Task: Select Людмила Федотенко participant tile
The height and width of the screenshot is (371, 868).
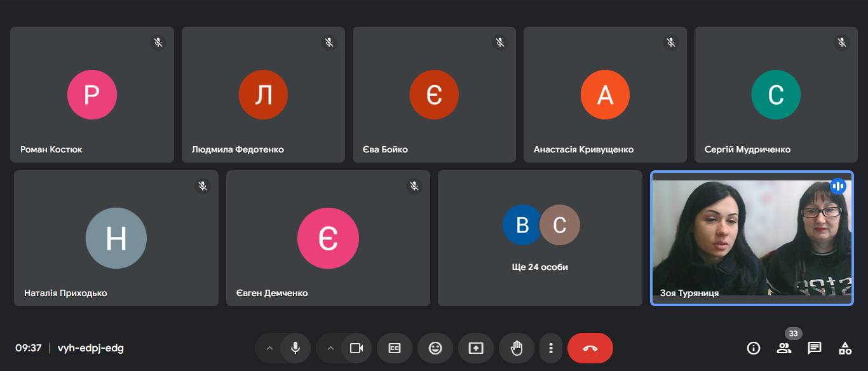Action: [263, 95]
